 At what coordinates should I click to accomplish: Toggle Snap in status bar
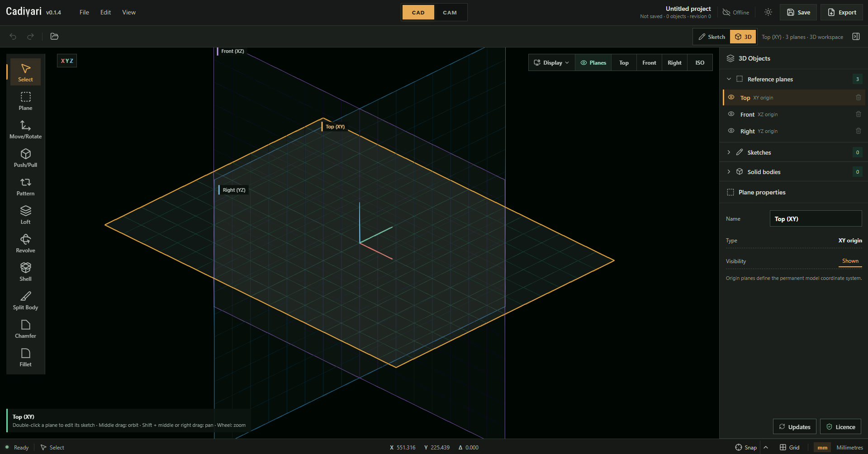[x=746, y=447]
